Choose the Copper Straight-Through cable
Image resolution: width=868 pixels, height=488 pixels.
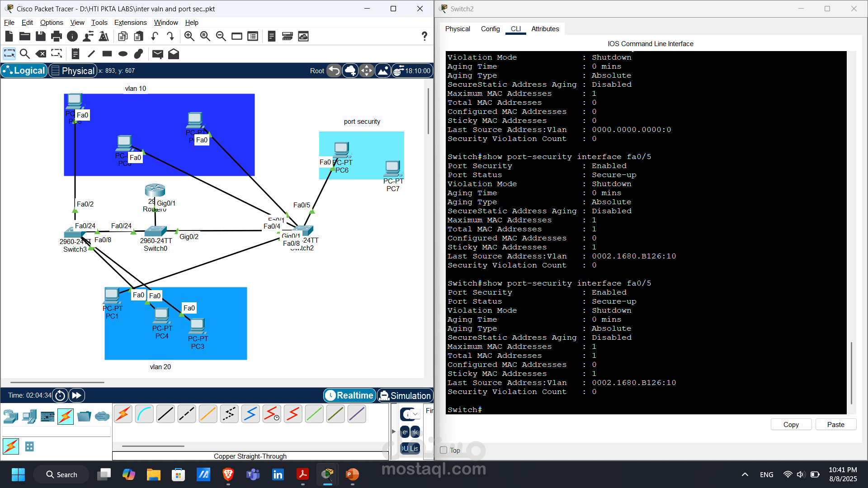(x=165, y=414)
